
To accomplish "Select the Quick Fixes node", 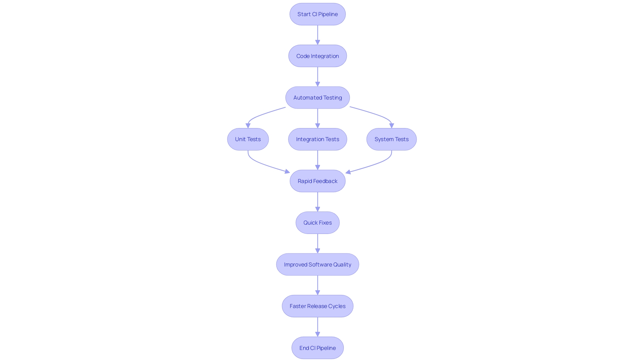I will pos(318,222).
